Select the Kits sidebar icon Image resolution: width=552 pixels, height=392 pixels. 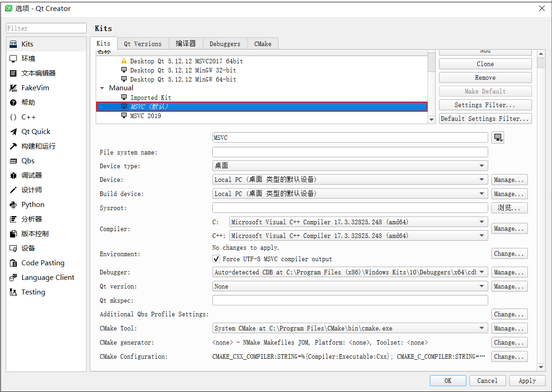click(13, 44)
